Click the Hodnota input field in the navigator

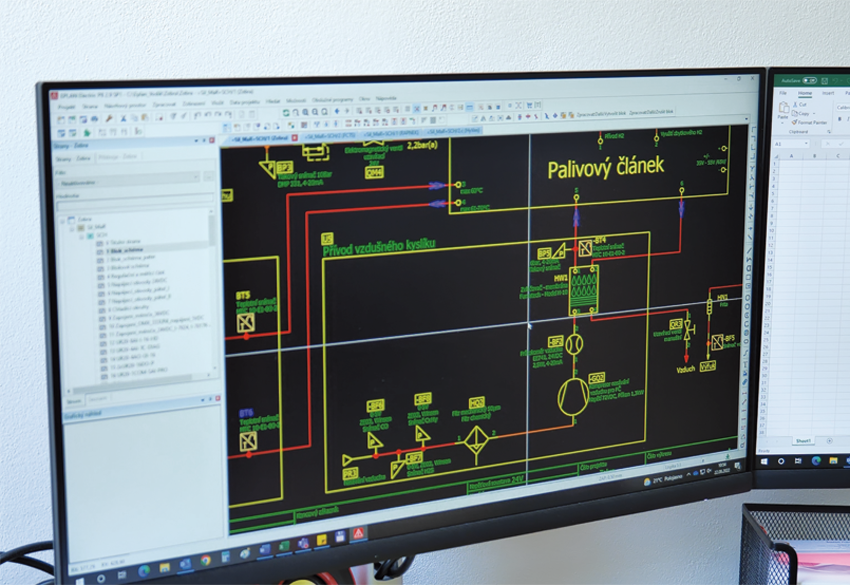[134, 204]
